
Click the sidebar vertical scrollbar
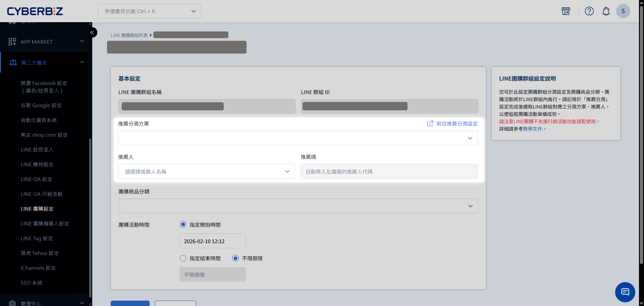[x=90, y=218]
